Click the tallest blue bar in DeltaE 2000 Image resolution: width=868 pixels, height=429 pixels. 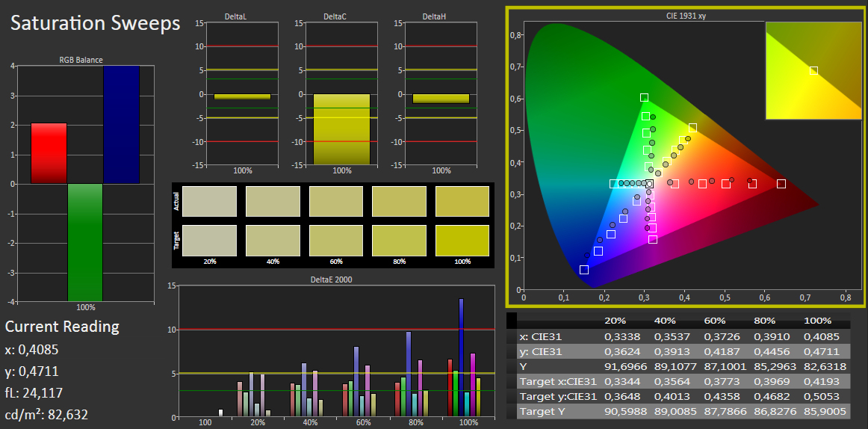pos(461,357)
